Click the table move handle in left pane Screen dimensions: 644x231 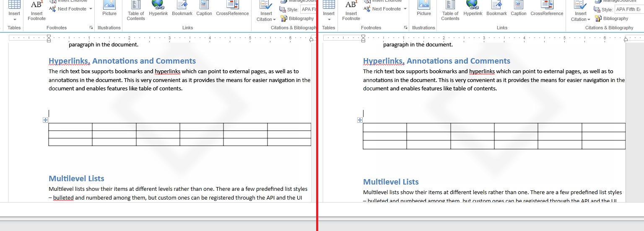pos(45,120)
